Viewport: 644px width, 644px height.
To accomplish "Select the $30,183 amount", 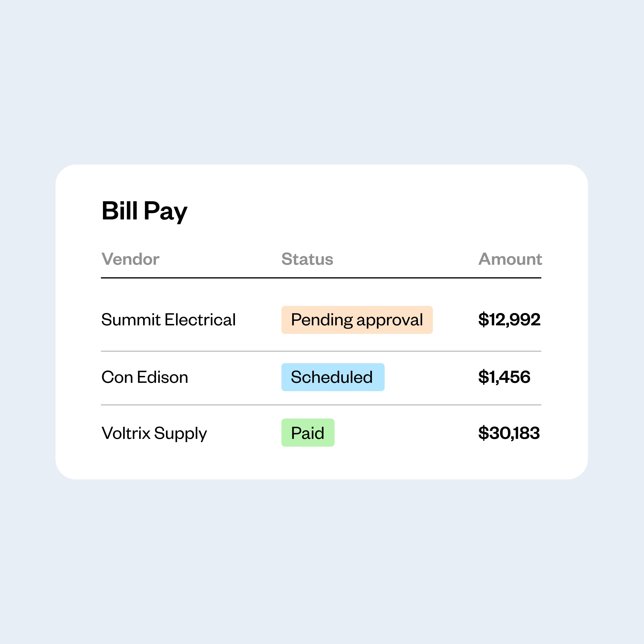I will click(x=509, y=433).
